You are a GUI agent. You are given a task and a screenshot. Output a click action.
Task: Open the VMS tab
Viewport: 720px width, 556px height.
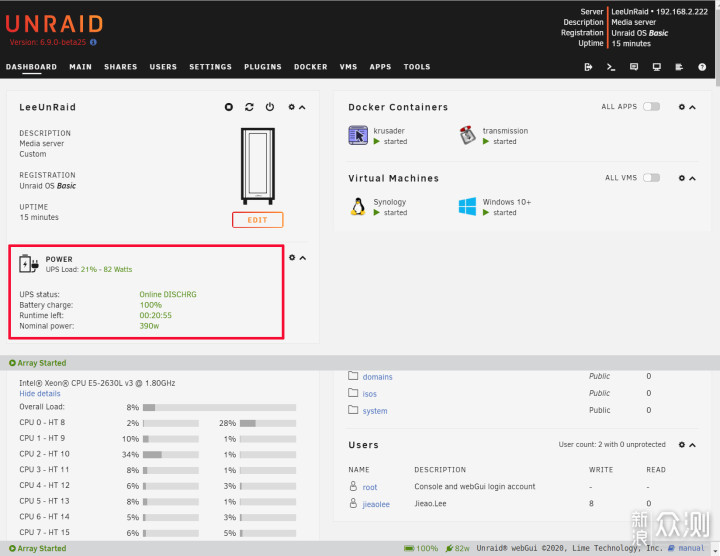coord(349,67)
